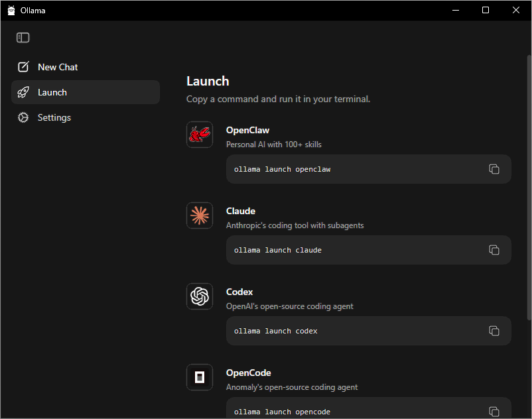Viewport: 532px width, 419px height.
Task: Click the Codex title text
Action: coord(239,292)
